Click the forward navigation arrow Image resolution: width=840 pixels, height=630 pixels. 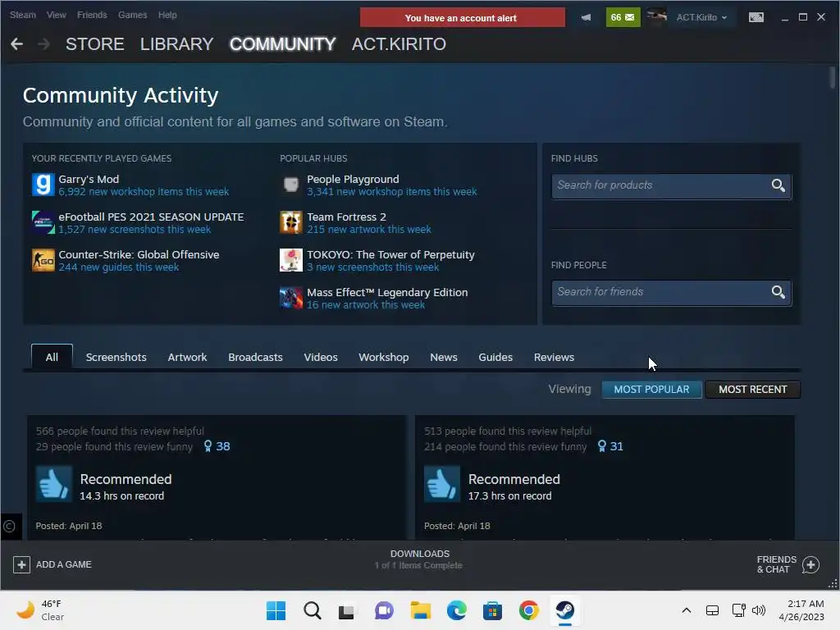click(43, 44)
